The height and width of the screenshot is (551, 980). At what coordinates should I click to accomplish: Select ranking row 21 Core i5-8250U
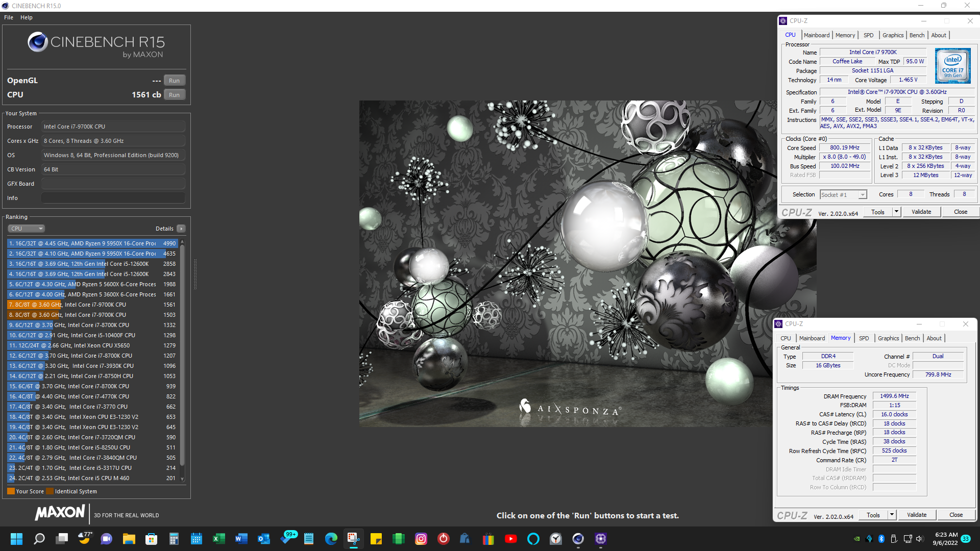pos(92,447)
